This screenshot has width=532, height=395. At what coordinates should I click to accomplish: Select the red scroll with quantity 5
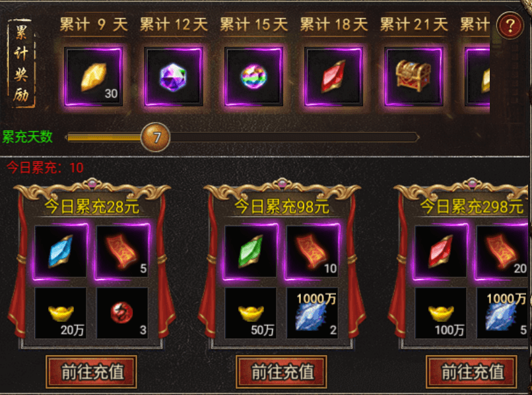pos(122,252)
